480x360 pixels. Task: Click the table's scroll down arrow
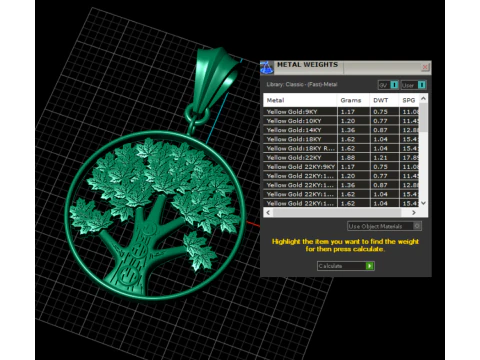[x=423, y=203]
